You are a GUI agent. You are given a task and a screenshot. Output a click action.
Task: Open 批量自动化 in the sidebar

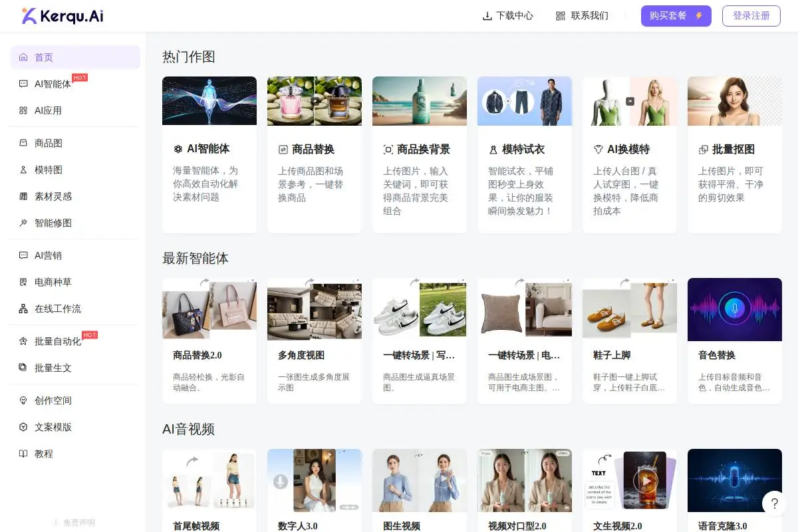tap(75, 341)
